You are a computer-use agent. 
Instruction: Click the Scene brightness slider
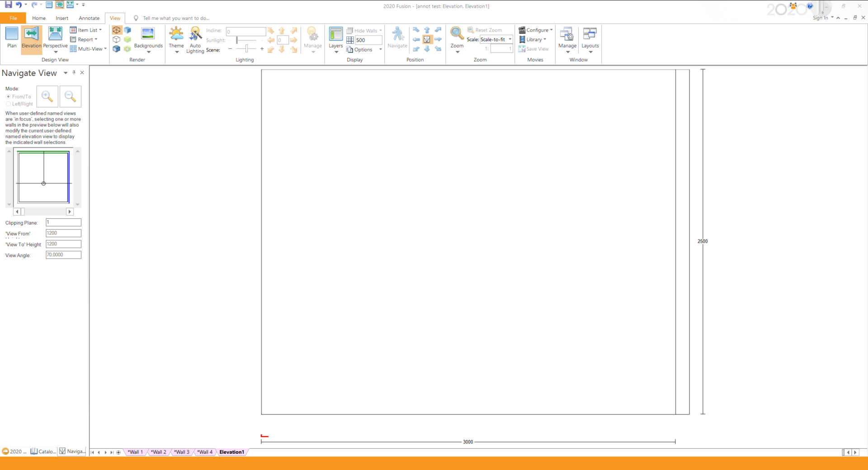(x=246, y=49)
